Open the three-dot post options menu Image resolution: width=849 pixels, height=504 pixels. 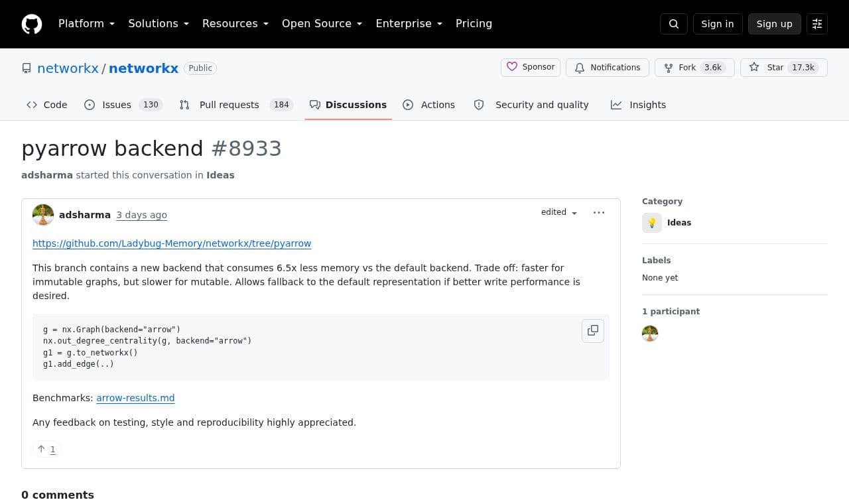[599, 212]
